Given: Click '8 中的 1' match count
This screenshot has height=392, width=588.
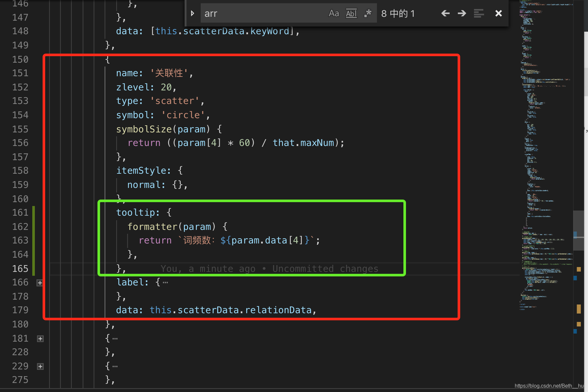Looking at the screenshot, I should [x=398, y=14].
